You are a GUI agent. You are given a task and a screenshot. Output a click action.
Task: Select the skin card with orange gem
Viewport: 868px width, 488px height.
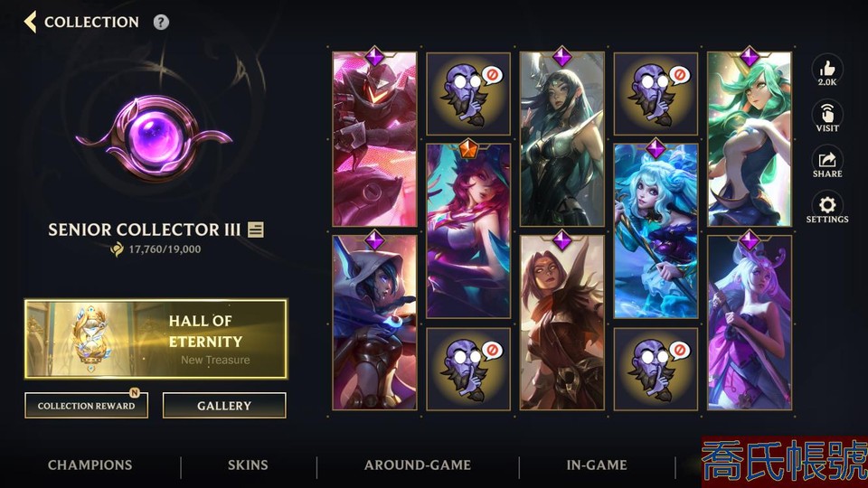tap(468, 230)
